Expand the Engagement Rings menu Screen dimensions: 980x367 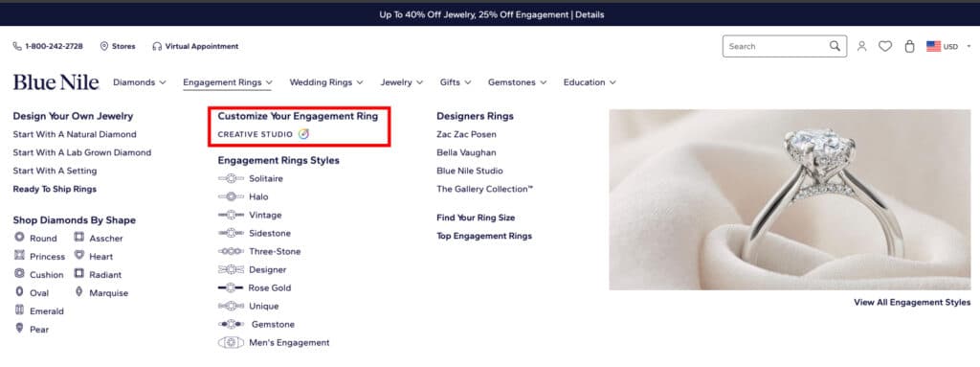(x=228, y=82)
